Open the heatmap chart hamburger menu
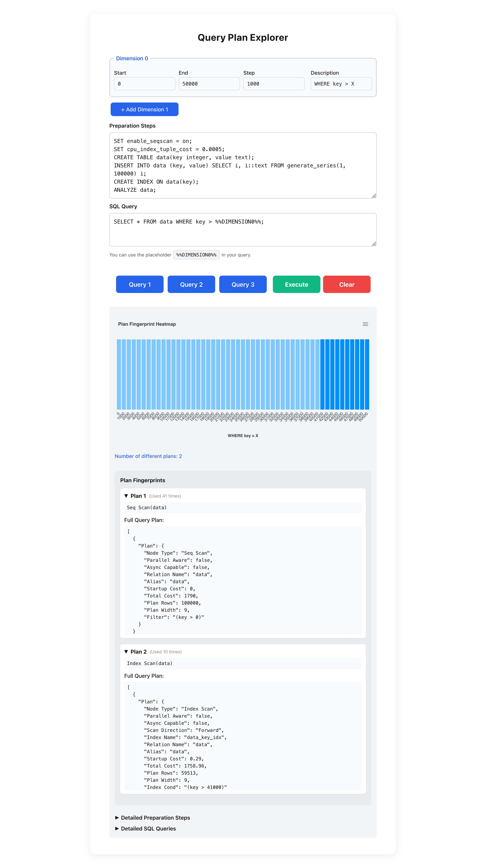 365,324
